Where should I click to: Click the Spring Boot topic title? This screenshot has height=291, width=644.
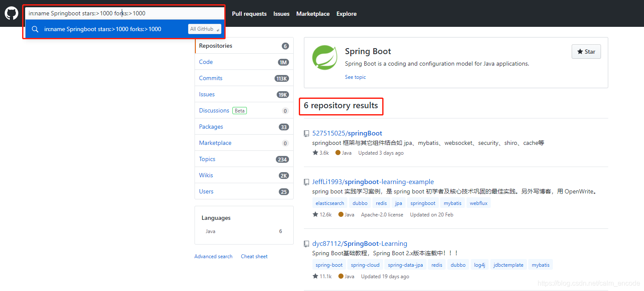pos(368,52)
